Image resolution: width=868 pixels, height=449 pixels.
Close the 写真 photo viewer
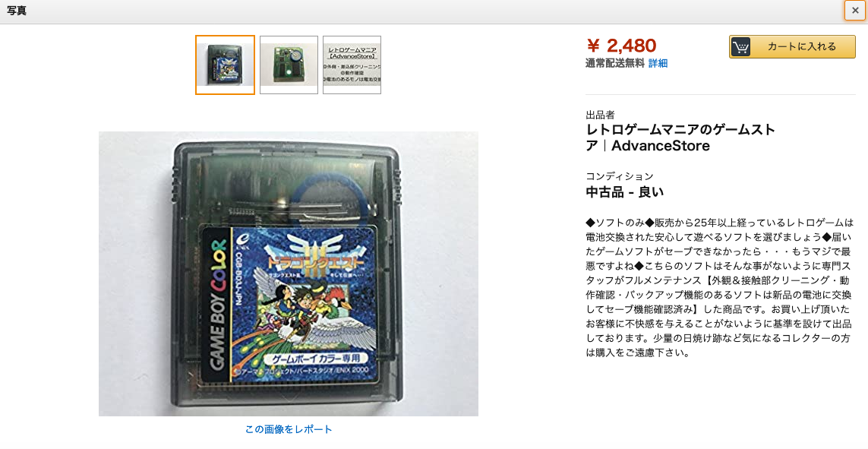[855, 11]
